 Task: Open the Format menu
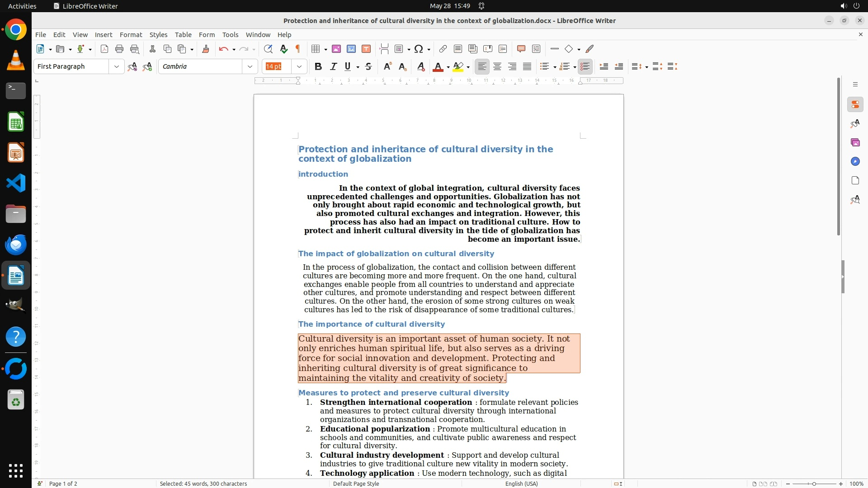[131, 35]
